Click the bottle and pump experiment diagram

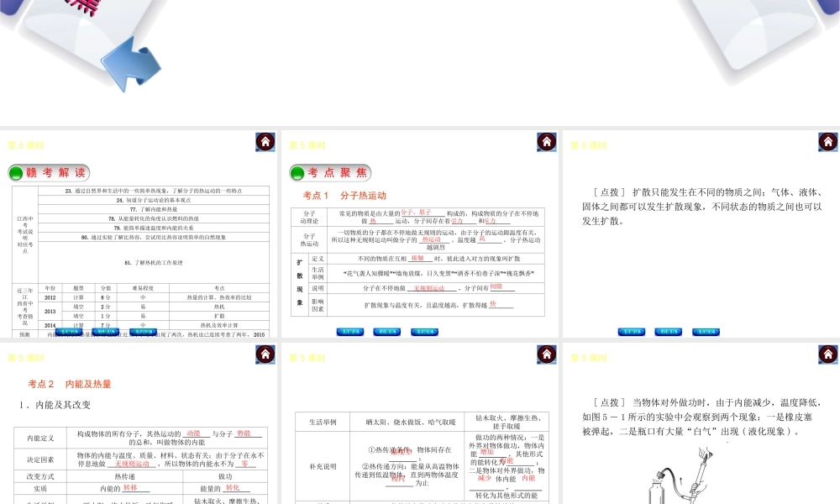[682, 475]
